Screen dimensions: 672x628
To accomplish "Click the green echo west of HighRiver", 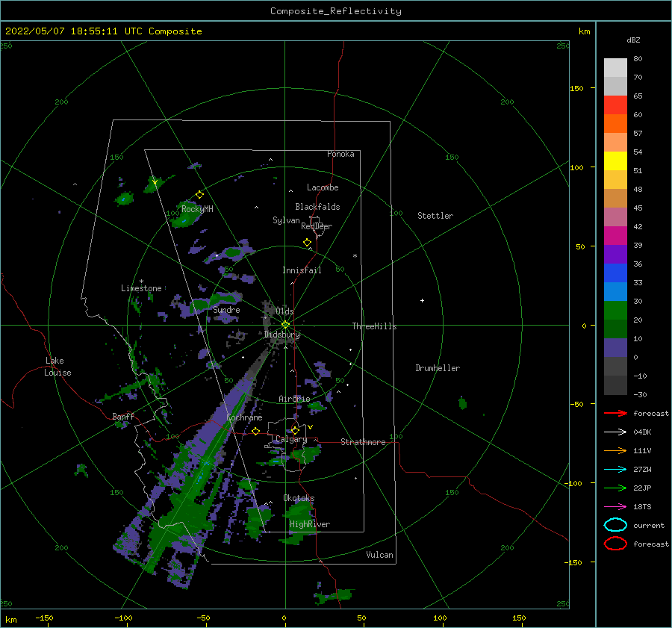I will [258, 520].
